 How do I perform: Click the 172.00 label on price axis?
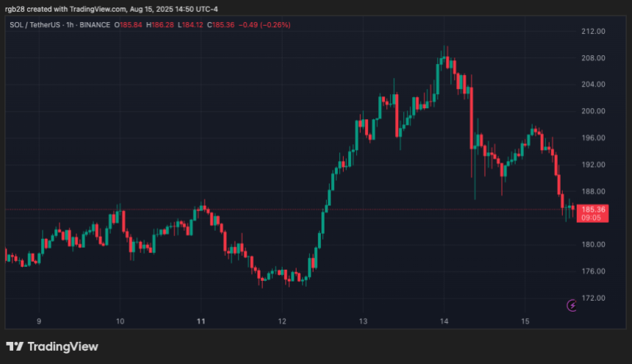pyautogui.click(x=592, y=298)
